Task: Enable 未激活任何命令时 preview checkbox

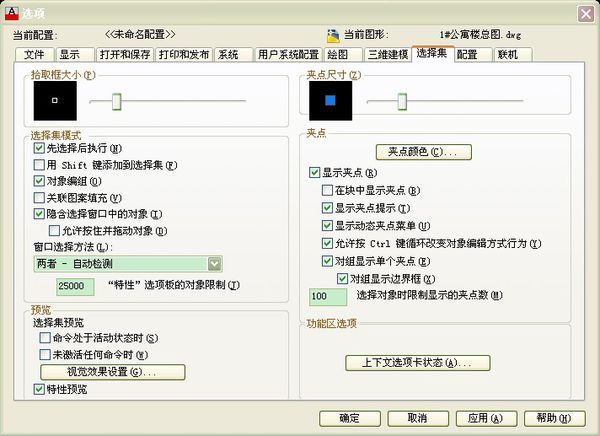Action: pos(45,354)
